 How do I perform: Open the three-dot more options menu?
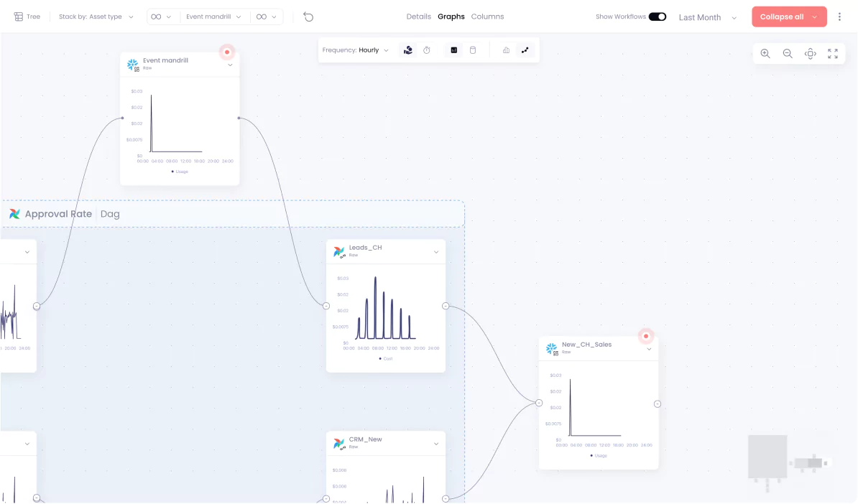839,17
